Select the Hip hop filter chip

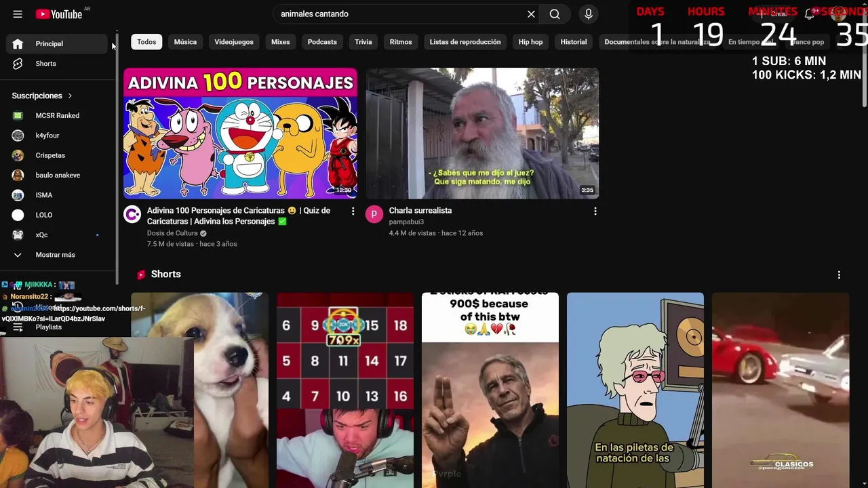(x=530, y=42)
